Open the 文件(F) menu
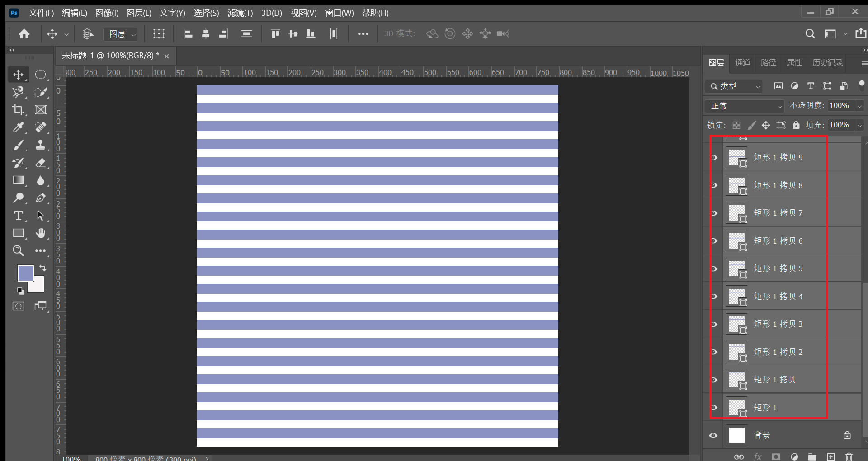 pyautogui.click(x=41, y=13)
